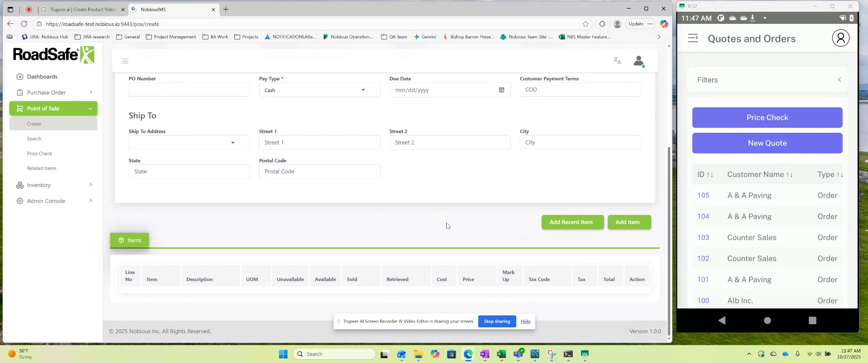868x363 pixels.
Task: Focus the PO Number field
Action: (x=189, y=89)
